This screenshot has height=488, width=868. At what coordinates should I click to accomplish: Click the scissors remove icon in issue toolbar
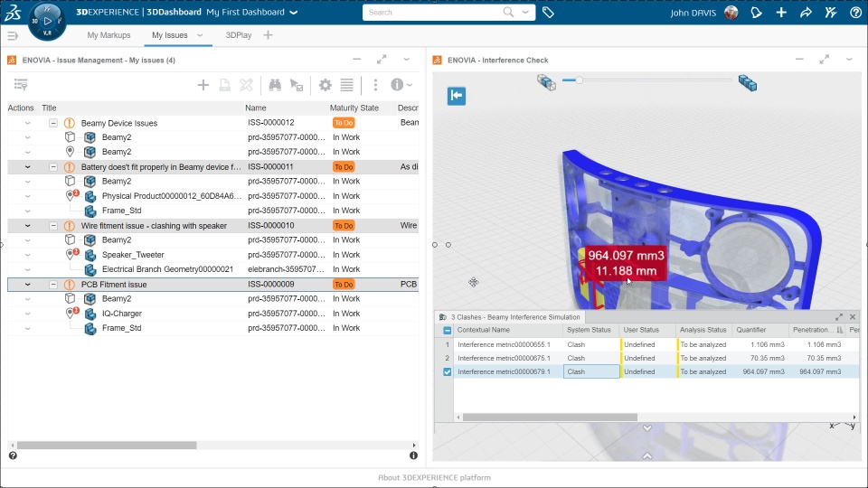(246, 85)
